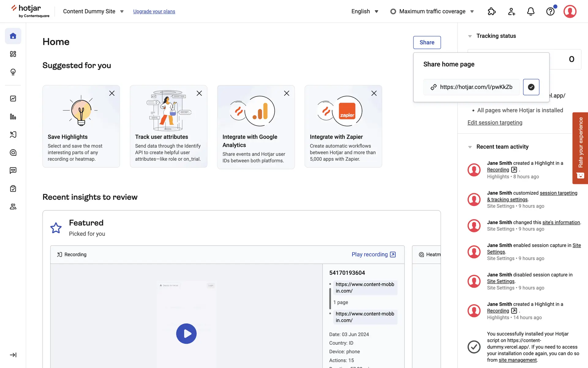The width and height of the screenshot is (588, 368).
Task: Click the Share button
Action: [427, 42]
